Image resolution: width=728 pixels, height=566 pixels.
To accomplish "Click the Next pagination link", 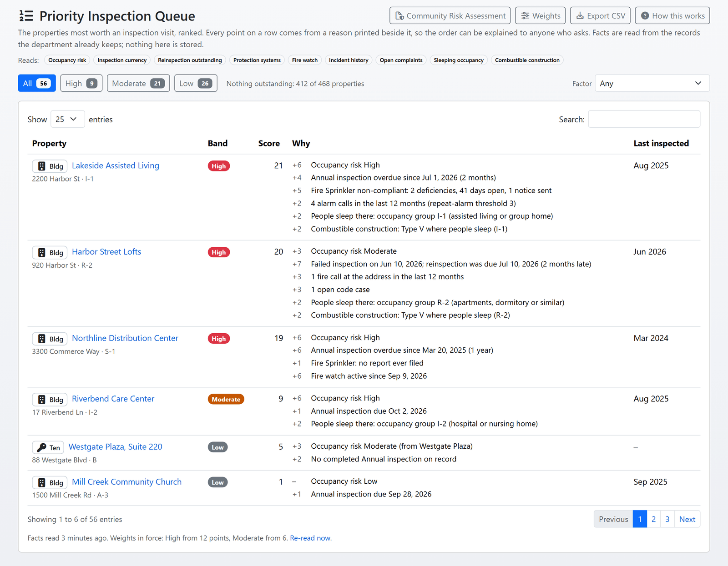I will (x=687, y=519).
